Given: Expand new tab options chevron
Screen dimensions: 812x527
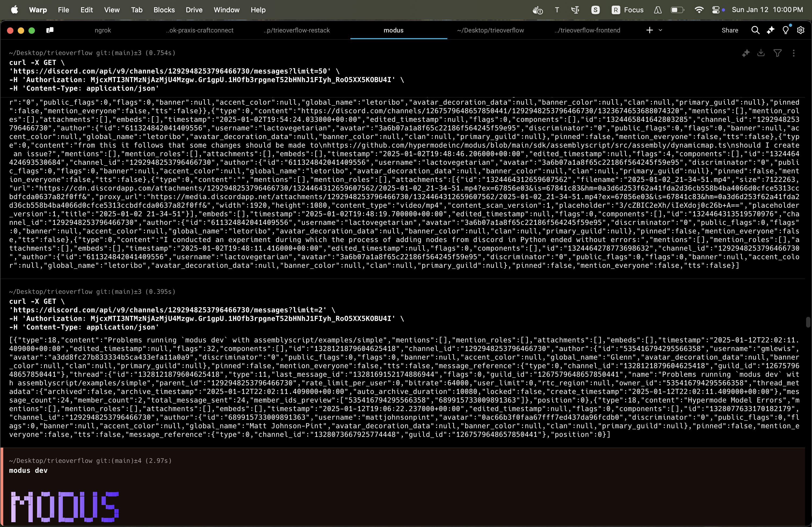Looking at the screenshot, I should 661,30.
